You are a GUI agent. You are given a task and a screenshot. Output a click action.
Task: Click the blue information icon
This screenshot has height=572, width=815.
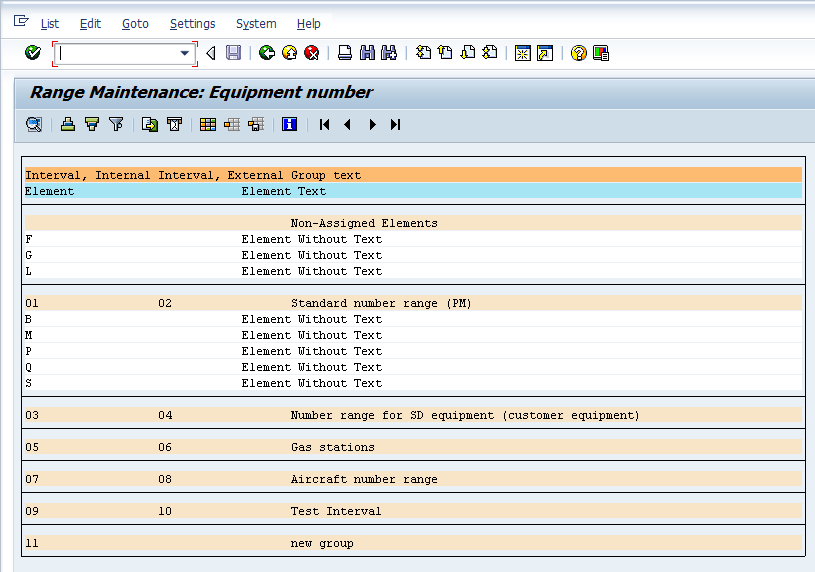[x=290, y=124]
